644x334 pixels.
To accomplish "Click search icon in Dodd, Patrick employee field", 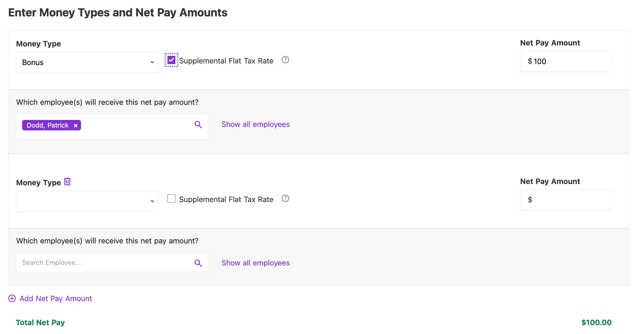I will tap(198, 125).
